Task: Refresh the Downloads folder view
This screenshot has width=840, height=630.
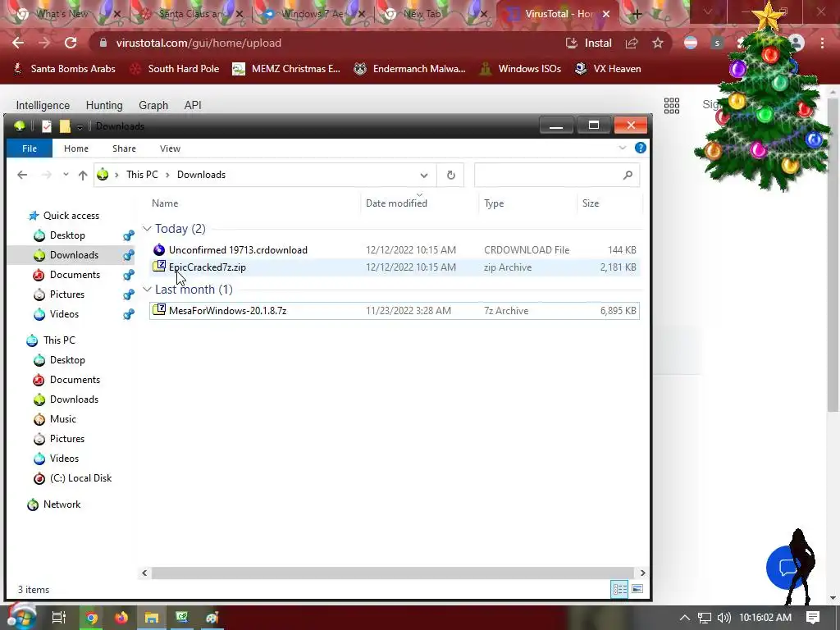Action: point(451,175)
